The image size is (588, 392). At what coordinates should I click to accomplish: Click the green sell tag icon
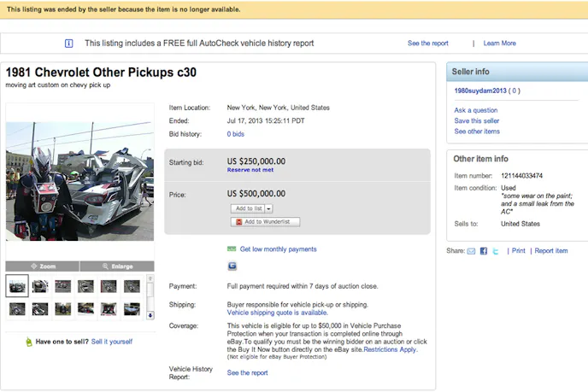(29, 342)
